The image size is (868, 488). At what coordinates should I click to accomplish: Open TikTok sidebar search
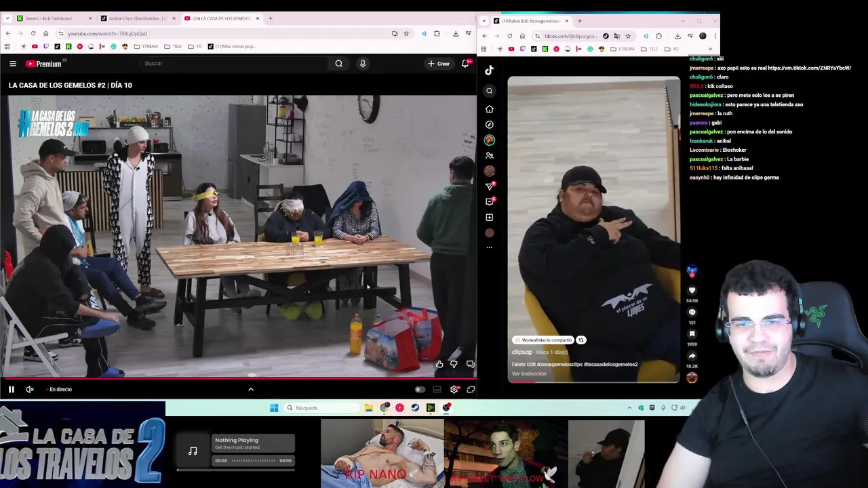click(x=490, y=91)
